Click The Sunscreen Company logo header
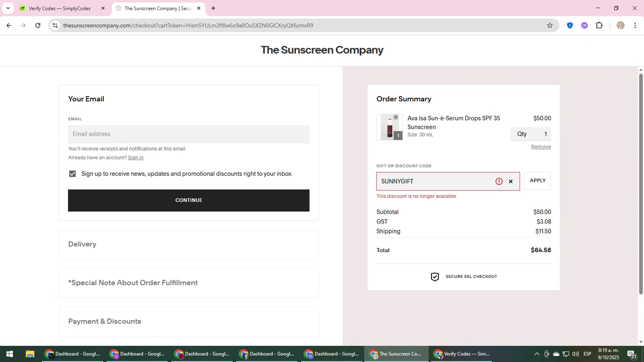Image resolution: width=644 pixels, height=362 pixels. click(x=322, y=50)
